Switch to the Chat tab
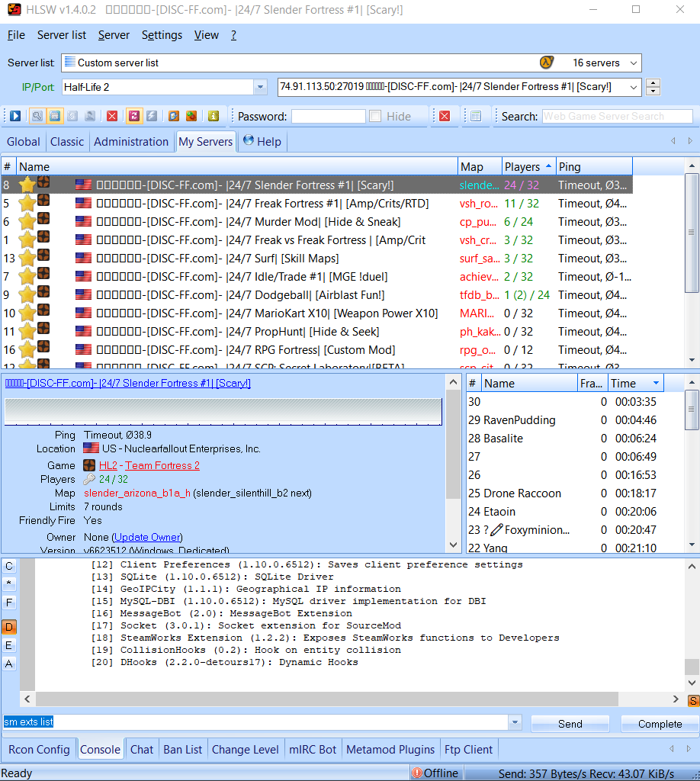 tap(142, 750)
